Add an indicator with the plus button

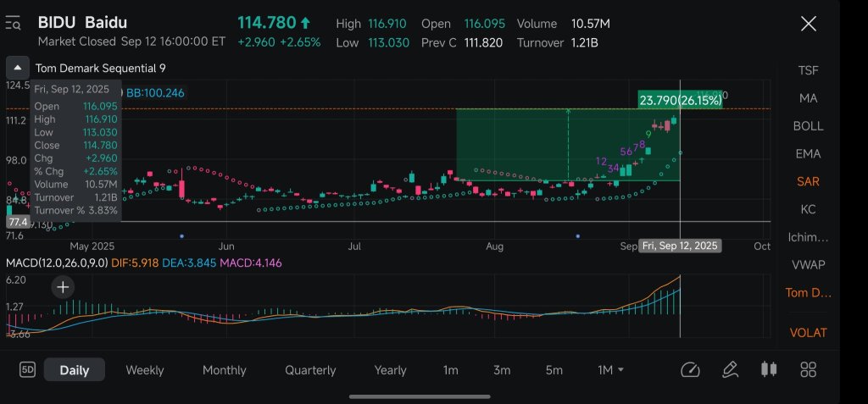(x=63, y=286)
